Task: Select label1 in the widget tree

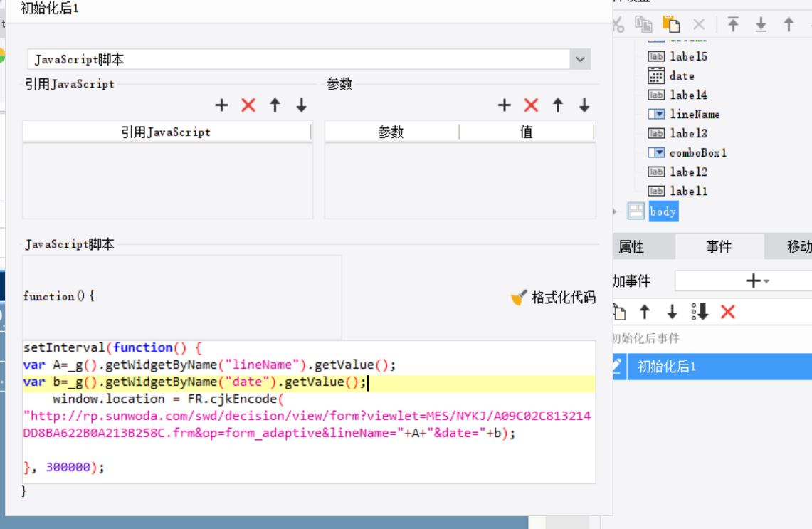Action: point(688,192)
